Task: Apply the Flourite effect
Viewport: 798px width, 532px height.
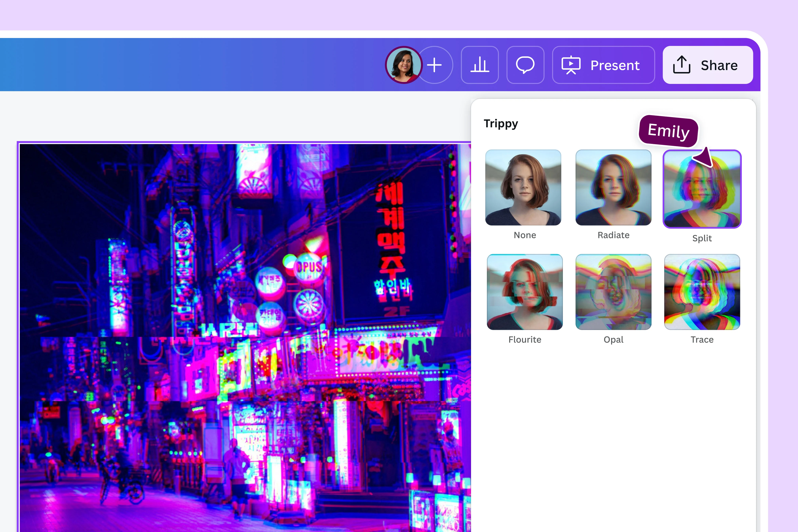Action: pyautogui.click(x=524, y=292)
